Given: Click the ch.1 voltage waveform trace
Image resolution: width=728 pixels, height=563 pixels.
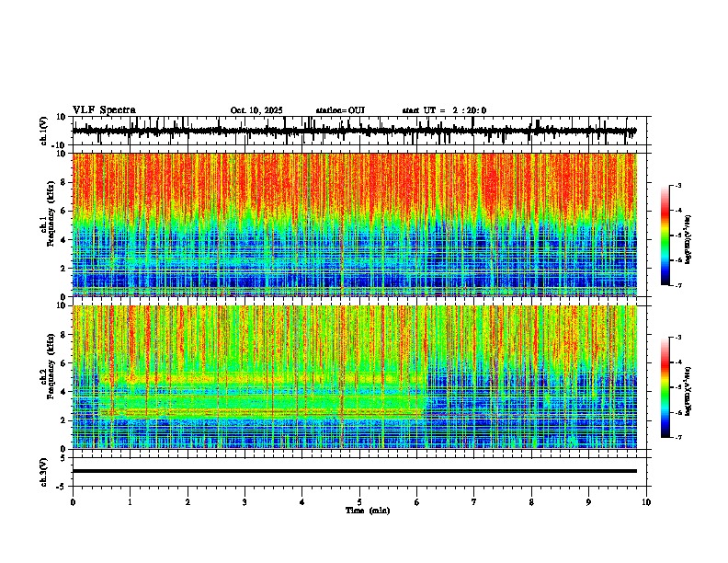Looking at the screenshot, I should [354, 131].
